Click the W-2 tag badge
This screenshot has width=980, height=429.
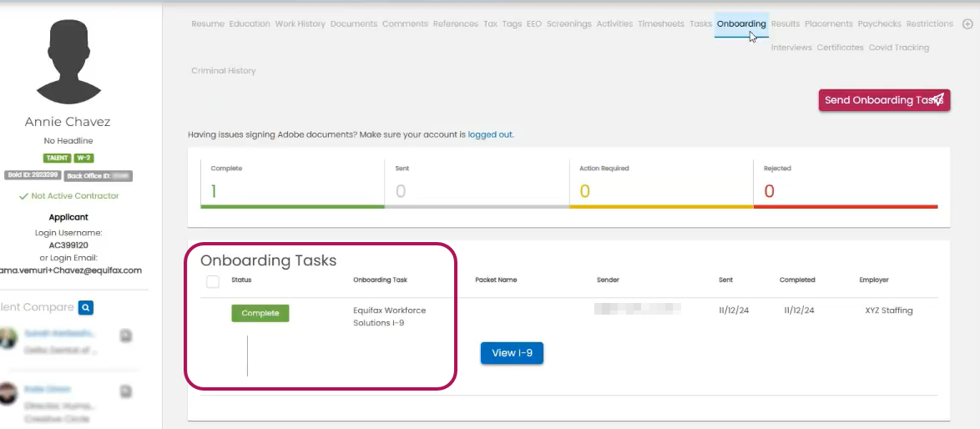click(x=83, y=158)
